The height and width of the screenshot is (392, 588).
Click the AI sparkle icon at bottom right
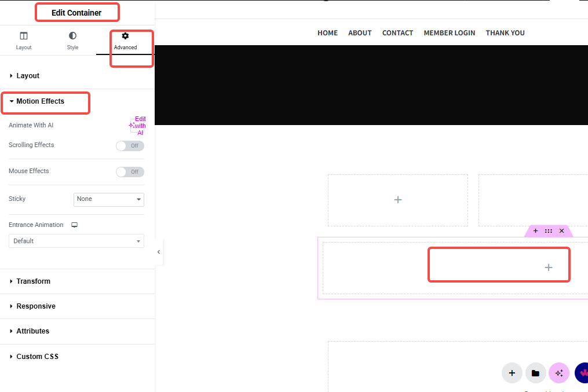558,373
